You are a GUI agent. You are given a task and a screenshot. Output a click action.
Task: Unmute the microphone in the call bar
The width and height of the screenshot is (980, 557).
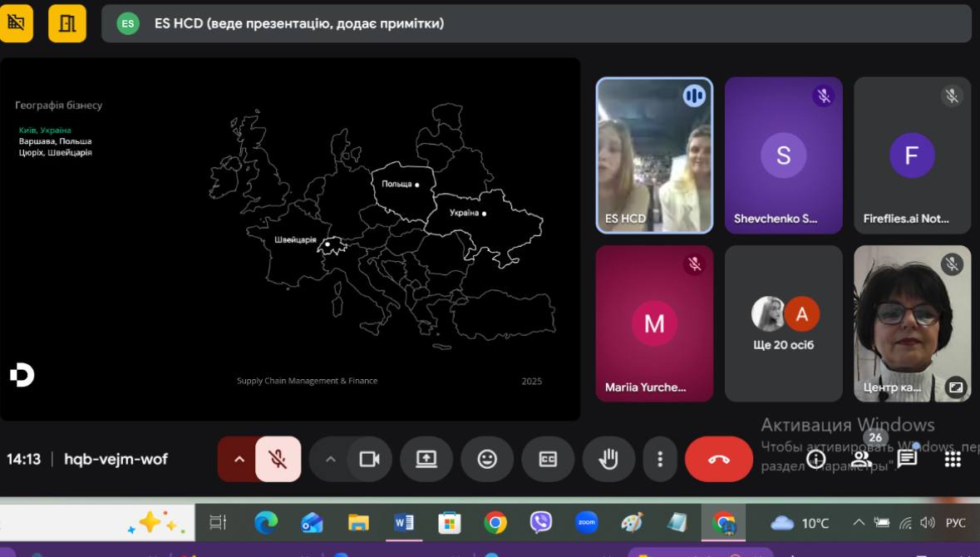coord(278,459)
